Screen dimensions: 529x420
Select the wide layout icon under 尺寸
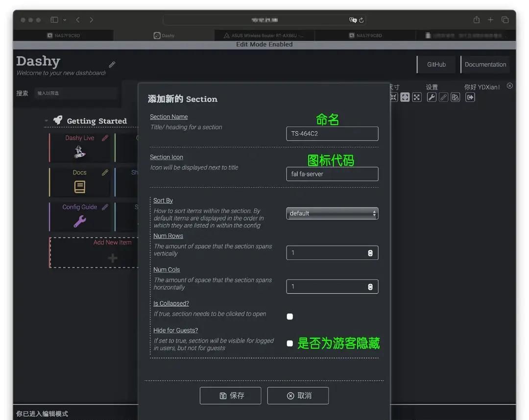[x=417, y=97]
